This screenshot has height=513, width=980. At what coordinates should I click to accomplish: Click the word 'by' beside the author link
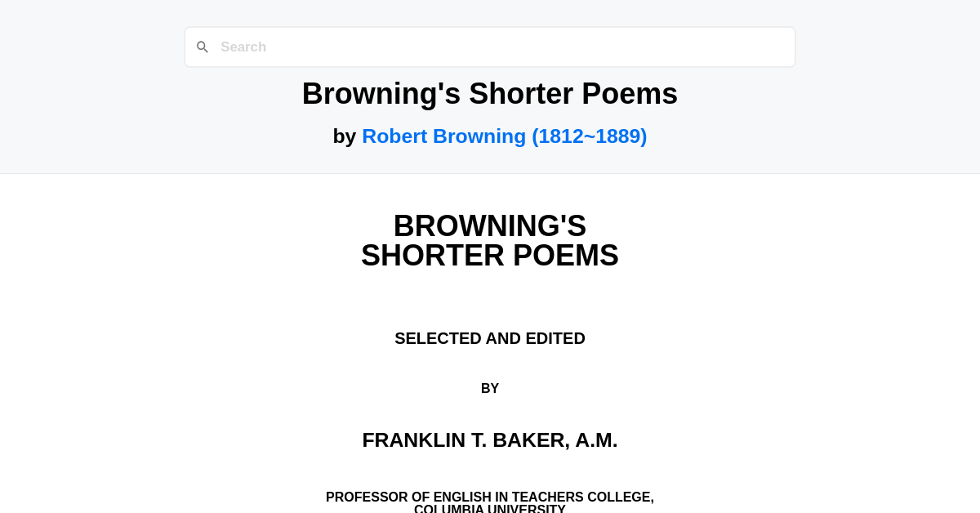pyautogui.click(x=345, y=136)
